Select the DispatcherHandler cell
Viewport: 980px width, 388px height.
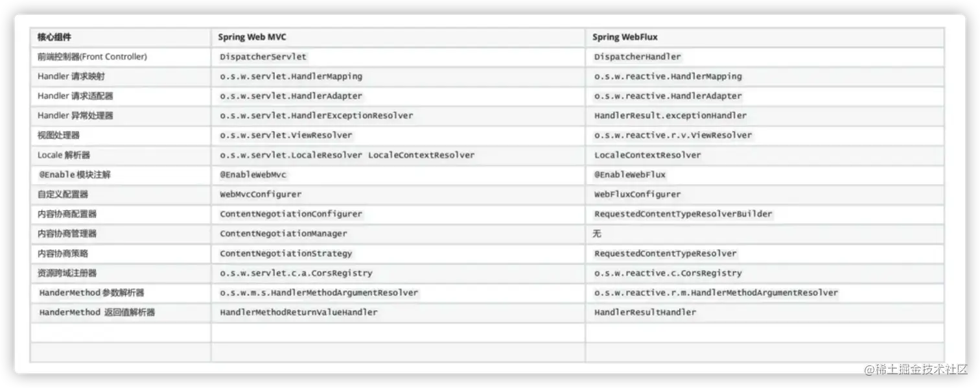(x=638, y=57)
